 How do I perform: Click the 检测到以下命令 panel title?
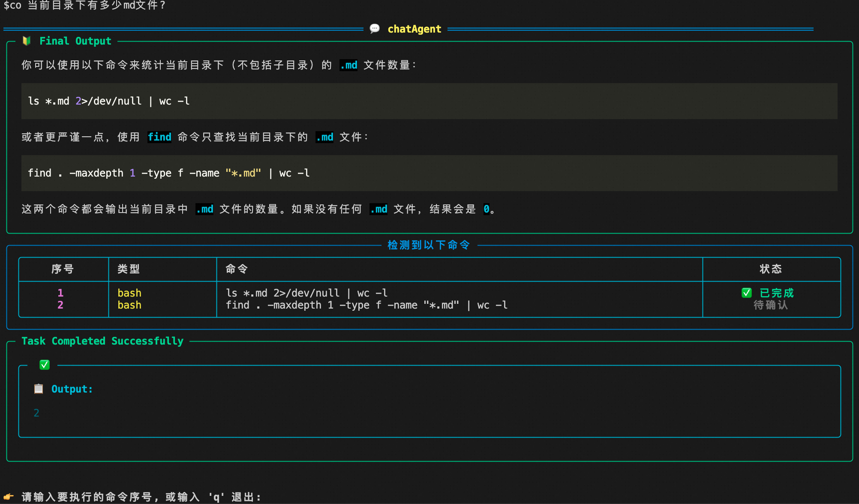pyautogui.click(x=429, y=245)
